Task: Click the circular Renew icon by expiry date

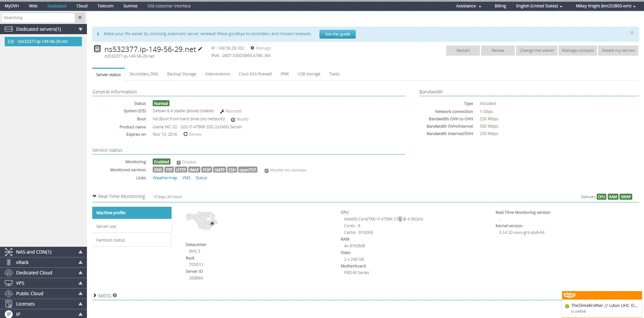Action: point(186,134)
